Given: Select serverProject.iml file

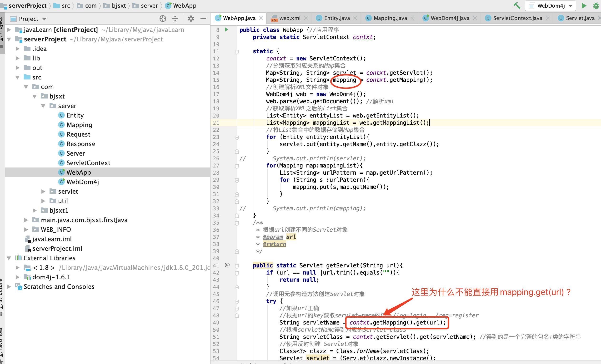Looking at the screenshot, I should pyautogui.click(x=57, y=249).
